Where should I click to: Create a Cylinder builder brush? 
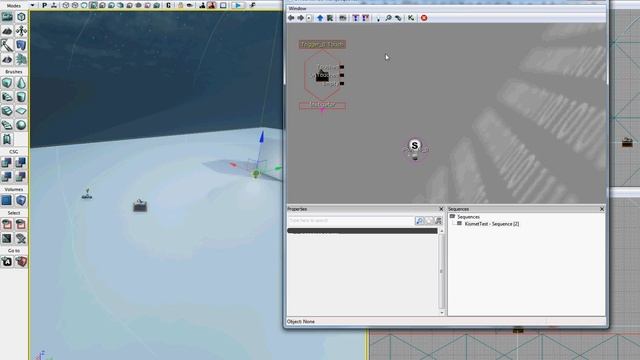pos(21,97)
